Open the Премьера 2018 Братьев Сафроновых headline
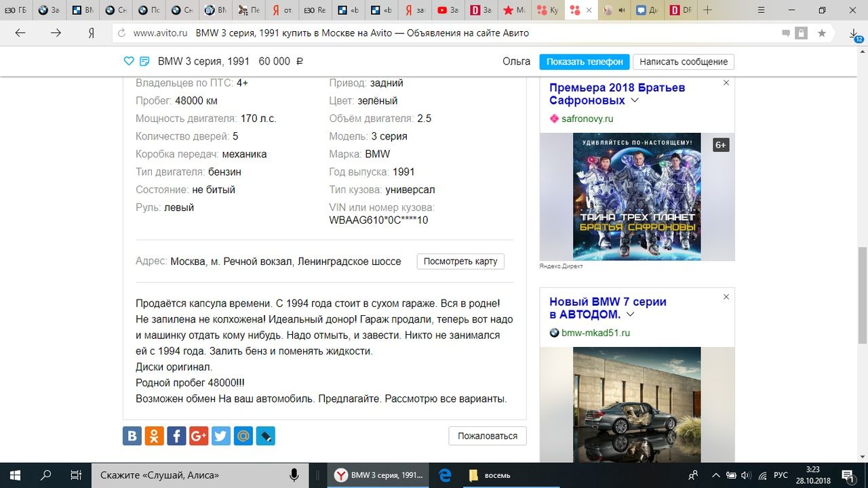868x488 pixels. pos(617,94)
